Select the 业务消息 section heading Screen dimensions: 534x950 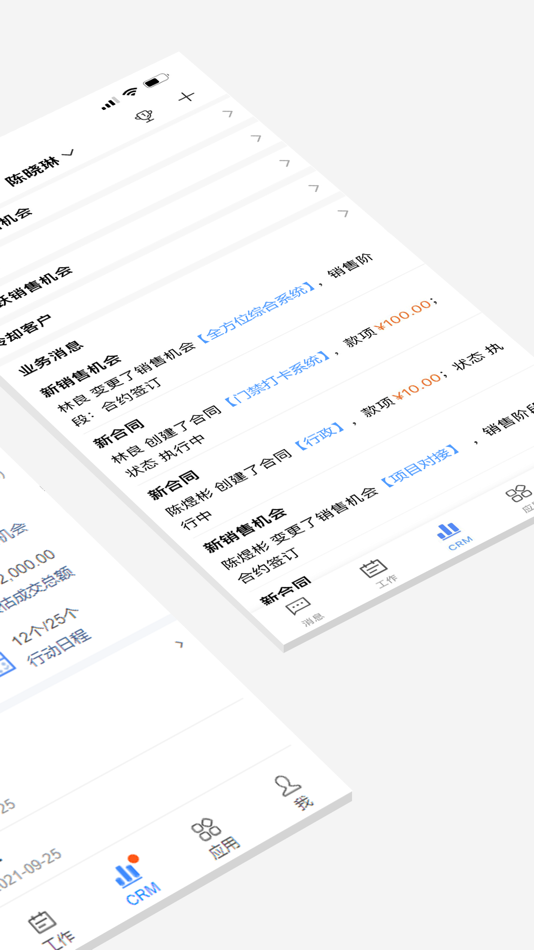click(52, 358)
